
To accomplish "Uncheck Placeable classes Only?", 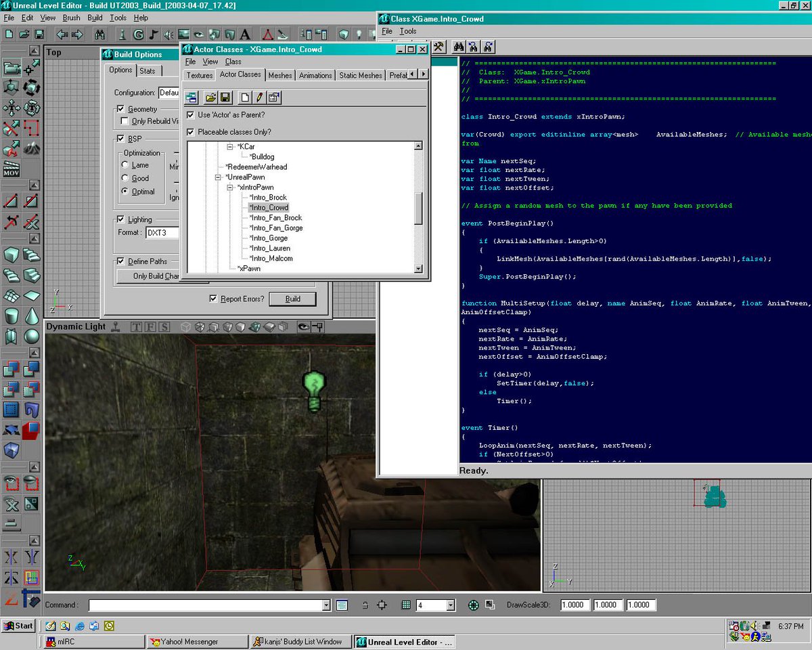I will click(x=191, y=132).
